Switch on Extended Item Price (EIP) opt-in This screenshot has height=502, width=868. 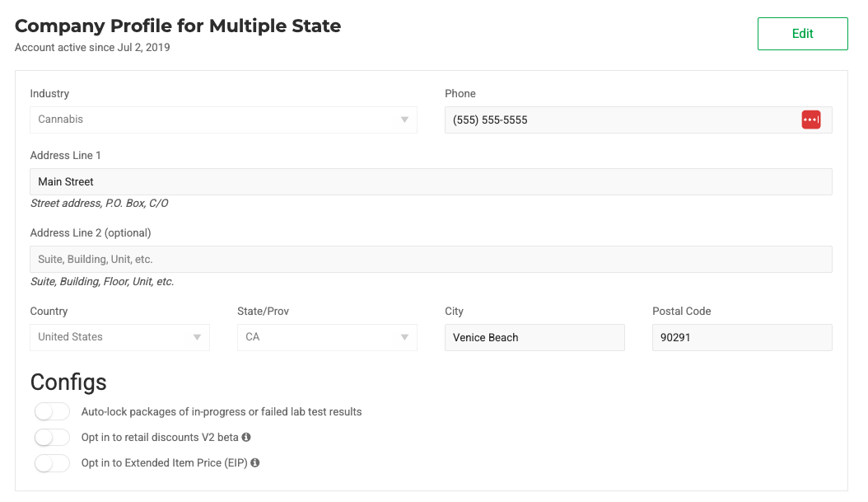[52, 463]
